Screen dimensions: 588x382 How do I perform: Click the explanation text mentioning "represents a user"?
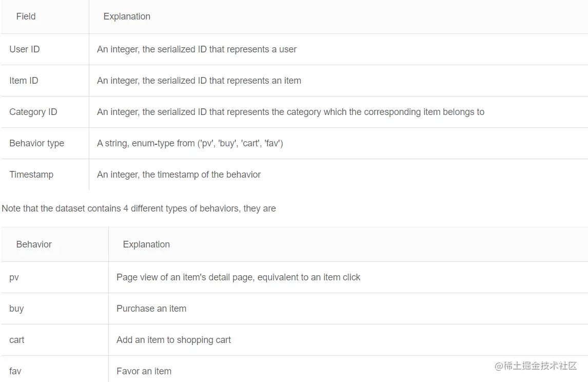[197, 49]
